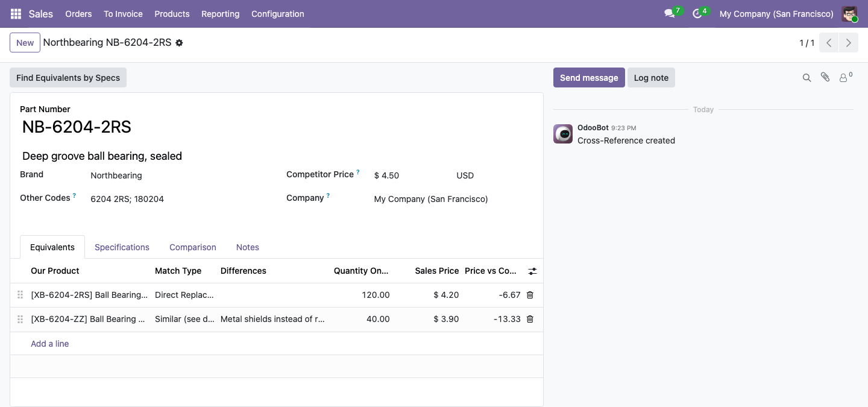Image resolution: width=868 pixels, height=407 pixels.
Task: Delete the XB-6204-2RS equivalent line
Action: 530,295
